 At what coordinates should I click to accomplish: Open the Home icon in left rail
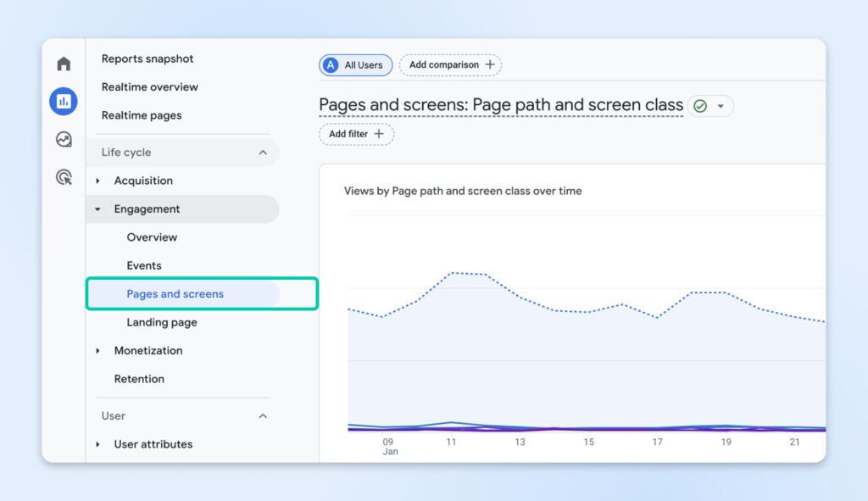[64, 64]
